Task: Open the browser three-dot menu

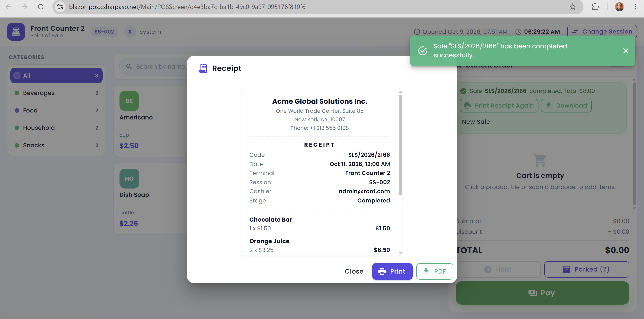Action: [635, 7]
